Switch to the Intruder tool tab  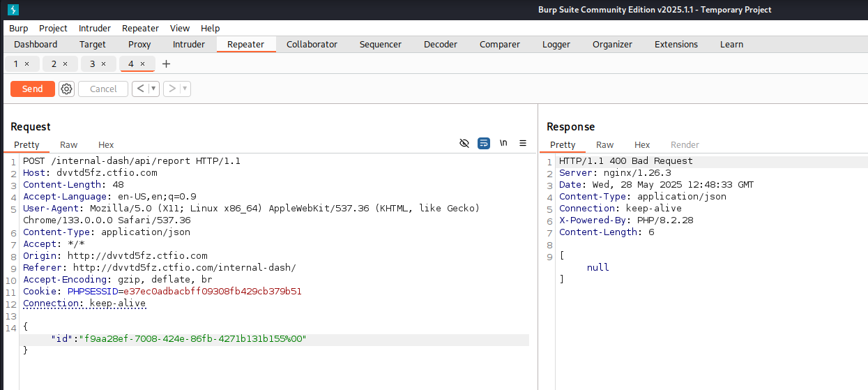[189, 44]
